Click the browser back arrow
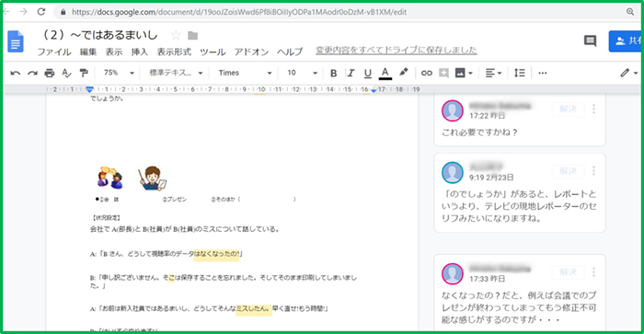Image resolution: width=644 pixels, height=334 pixels. pyautogui.click(x=6, y=12)
